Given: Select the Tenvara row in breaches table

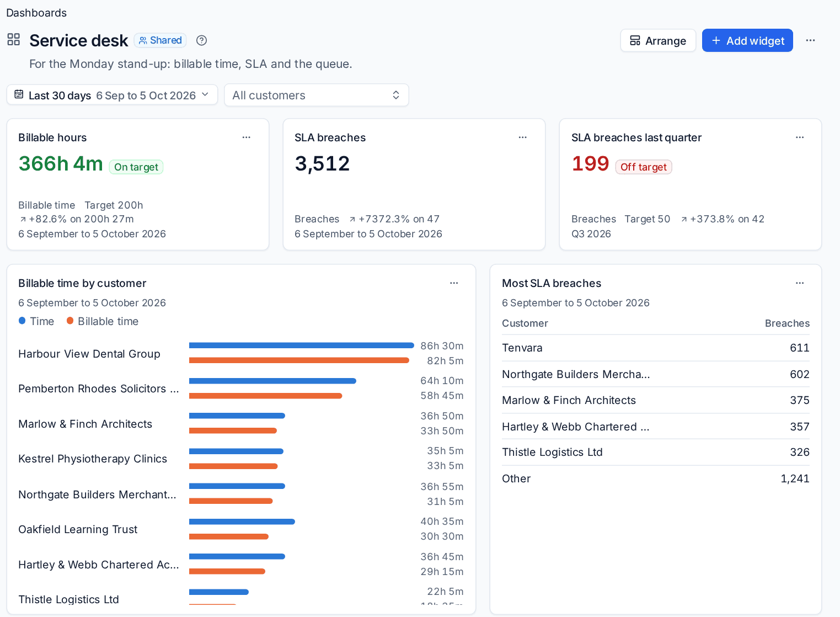Looking at the screenshot, I should (656, 348).
